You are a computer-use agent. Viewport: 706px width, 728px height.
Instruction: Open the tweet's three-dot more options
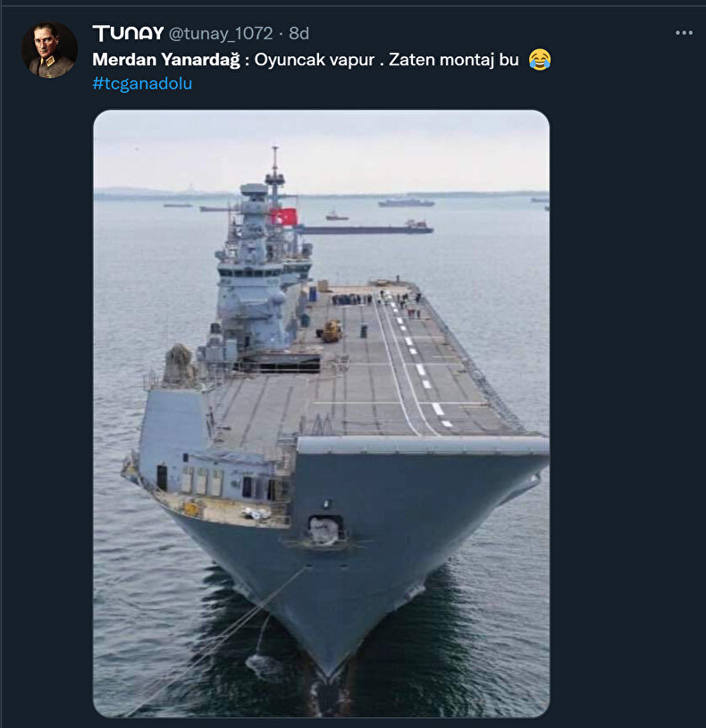[684, 33]
